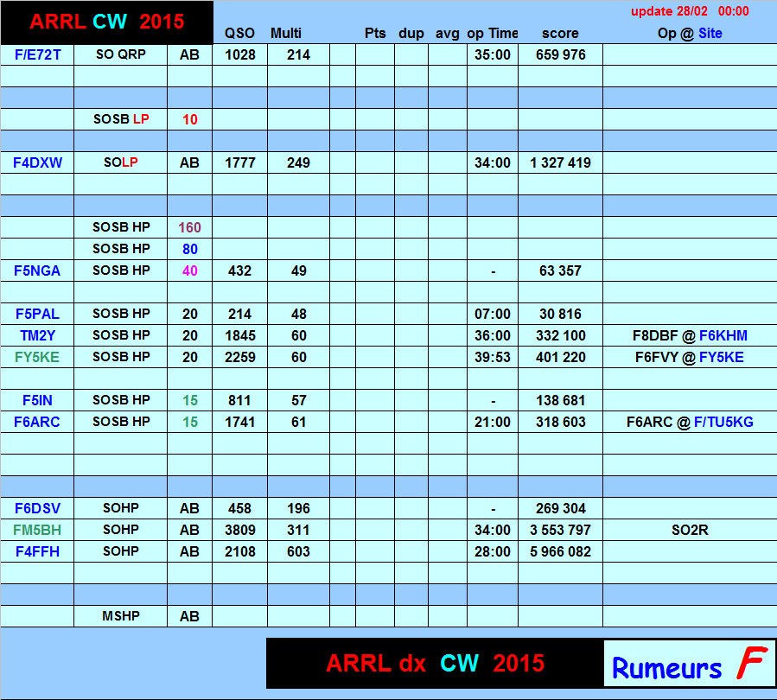Screen dimensions: 777x700
Task: Select the multiplier value 311
Action: [x=298, y=530]
